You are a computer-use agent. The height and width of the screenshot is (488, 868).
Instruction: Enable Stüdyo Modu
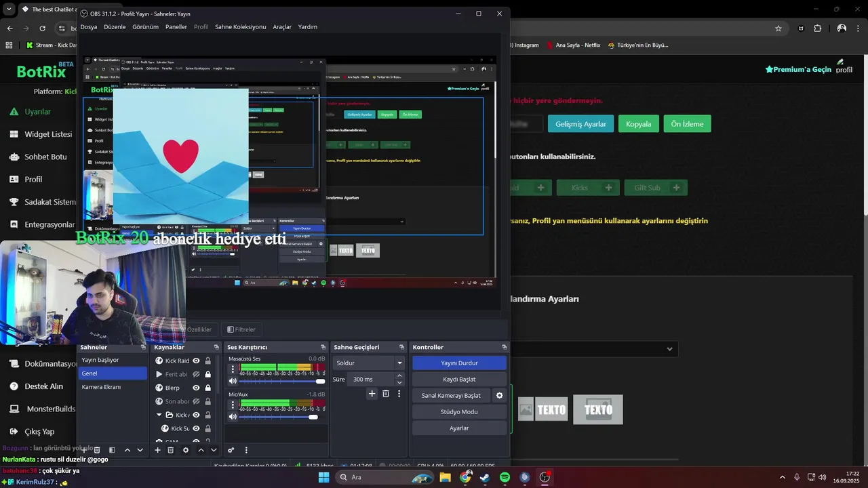(459, 411)
